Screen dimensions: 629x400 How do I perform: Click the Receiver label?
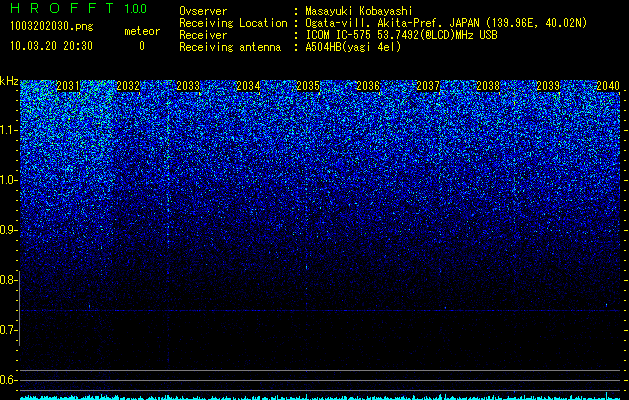(203, 35)
